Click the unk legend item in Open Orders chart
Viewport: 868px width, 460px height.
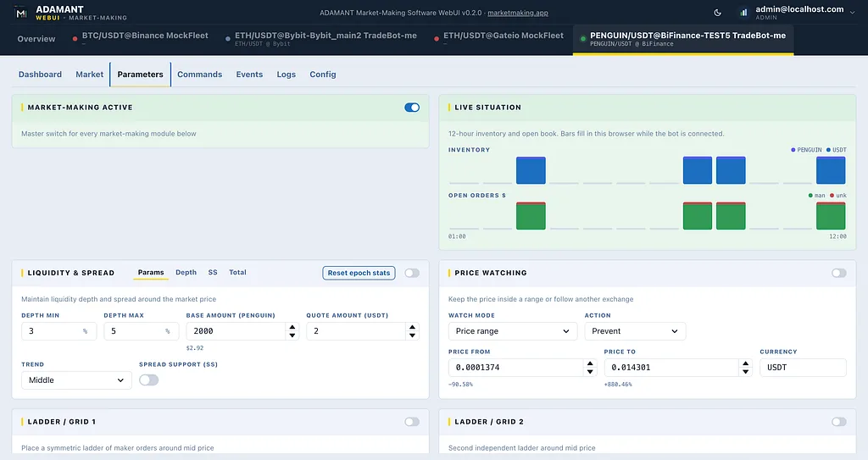click(x=838, y=196)
